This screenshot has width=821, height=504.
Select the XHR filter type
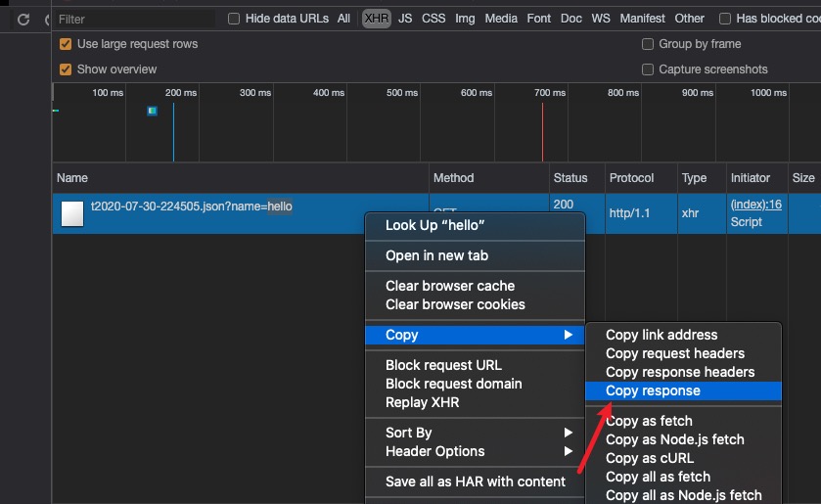pos(377,19)
